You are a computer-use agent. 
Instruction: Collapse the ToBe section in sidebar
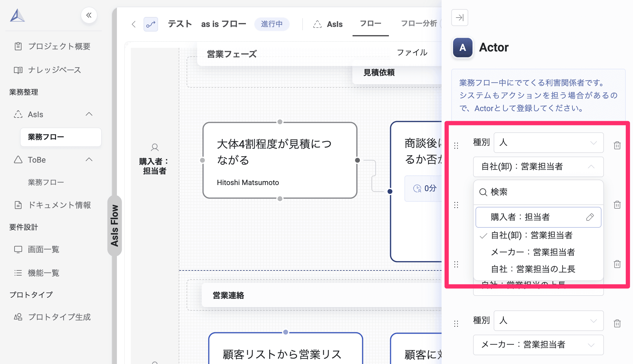coord(89,160)
